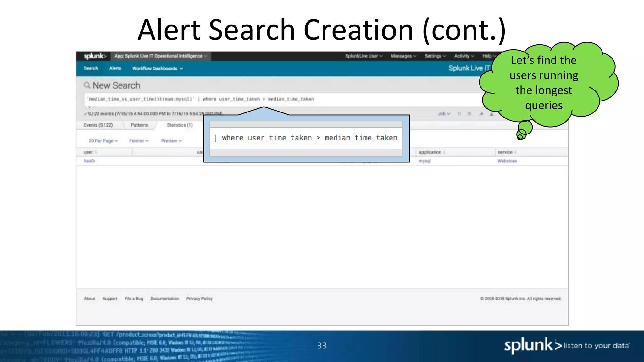Image resolution: width=644 pixels, height=362 pixels.
Task: Open the Privacy Policy footer link
Action: pos(199,299)
